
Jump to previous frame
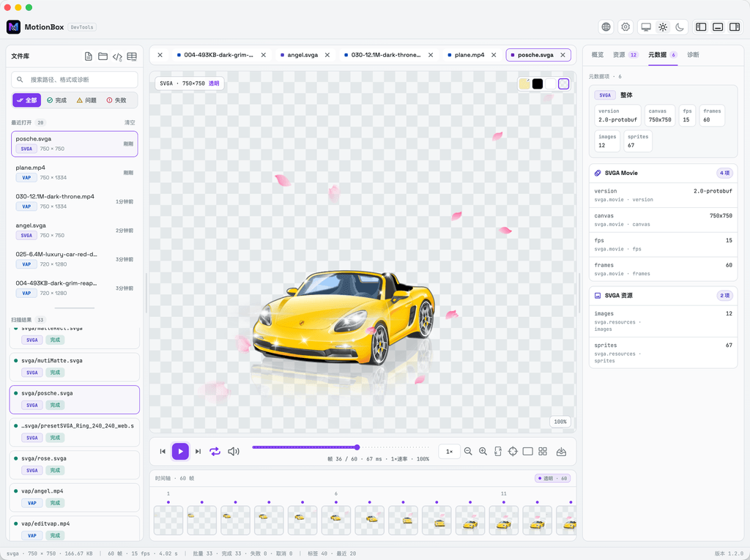coord(163,452)
